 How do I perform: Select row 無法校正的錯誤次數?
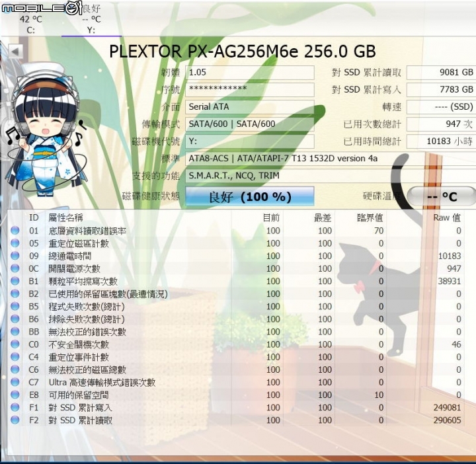click(x=235, y=332)
